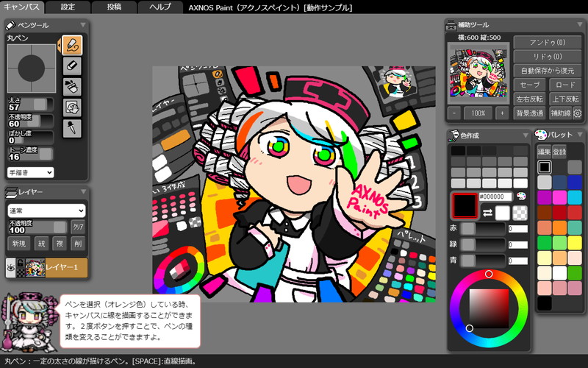Select the eraser tool

(72, 66)
